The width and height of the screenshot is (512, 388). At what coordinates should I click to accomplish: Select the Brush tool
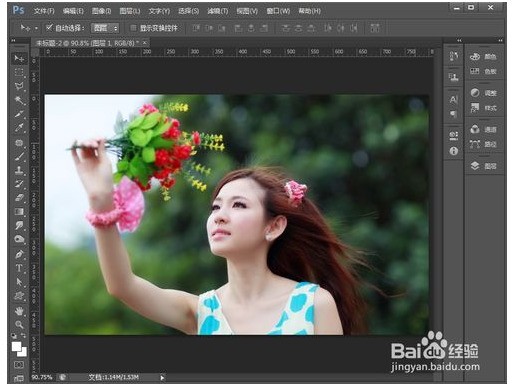pos(19,156)
